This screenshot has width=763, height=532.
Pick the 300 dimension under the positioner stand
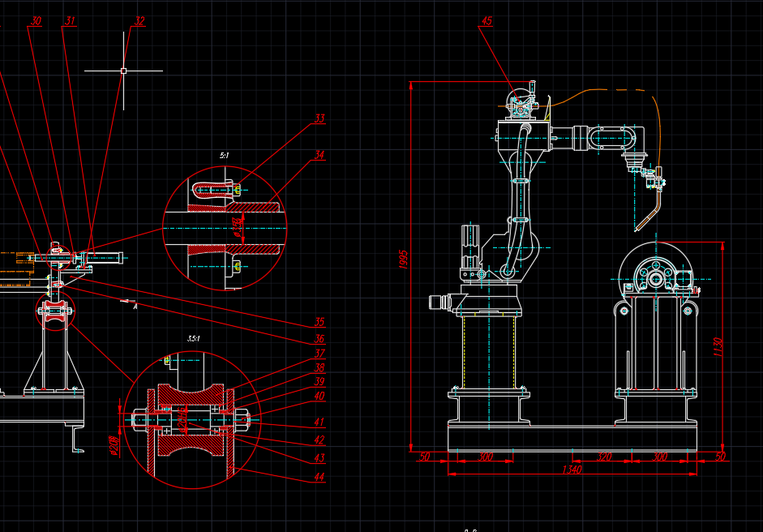coord(659,457)
